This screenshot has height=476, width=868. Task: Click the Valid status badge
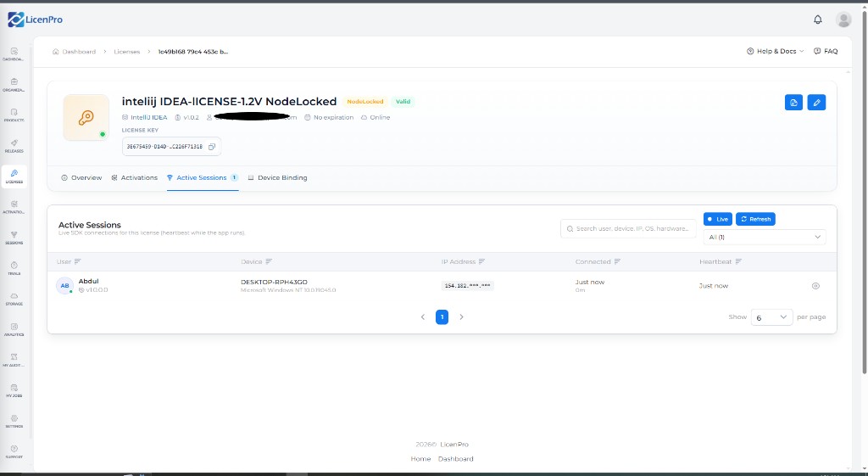[403, 102]
